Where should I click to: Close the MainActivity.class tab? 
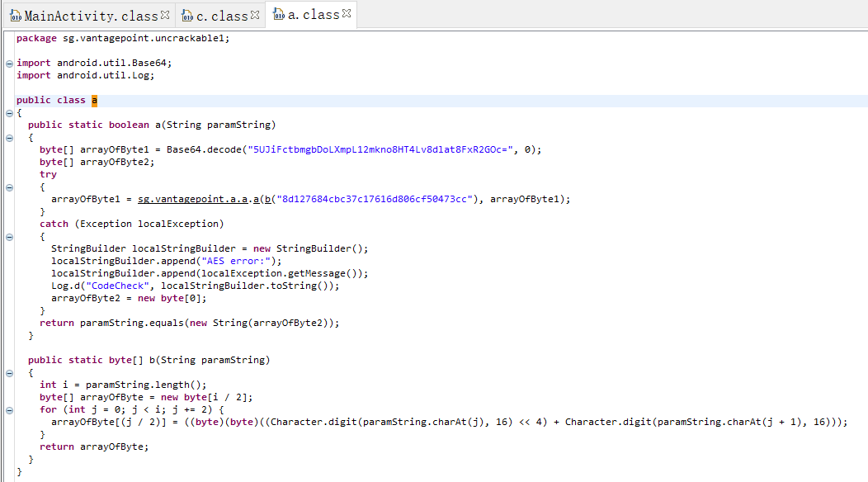[165, 15]
